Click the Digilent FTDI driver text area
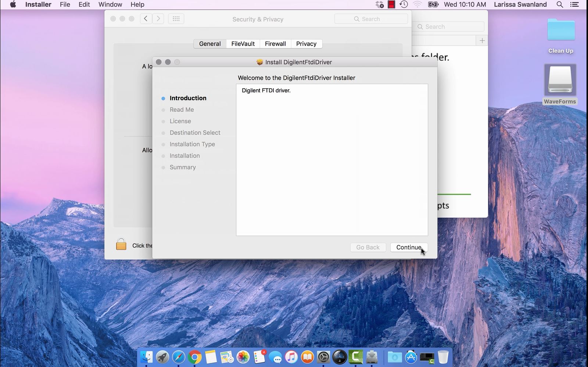 point(332,160)
